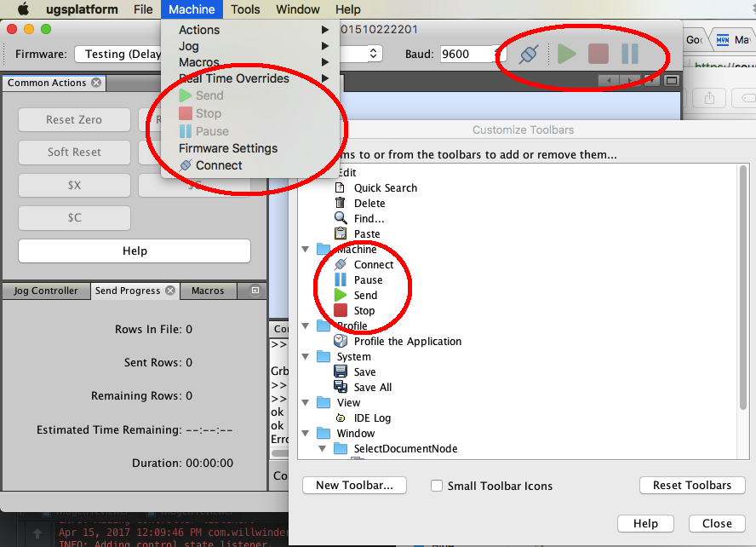
Task: Open the Window menu
Action: tap(297, 9)
